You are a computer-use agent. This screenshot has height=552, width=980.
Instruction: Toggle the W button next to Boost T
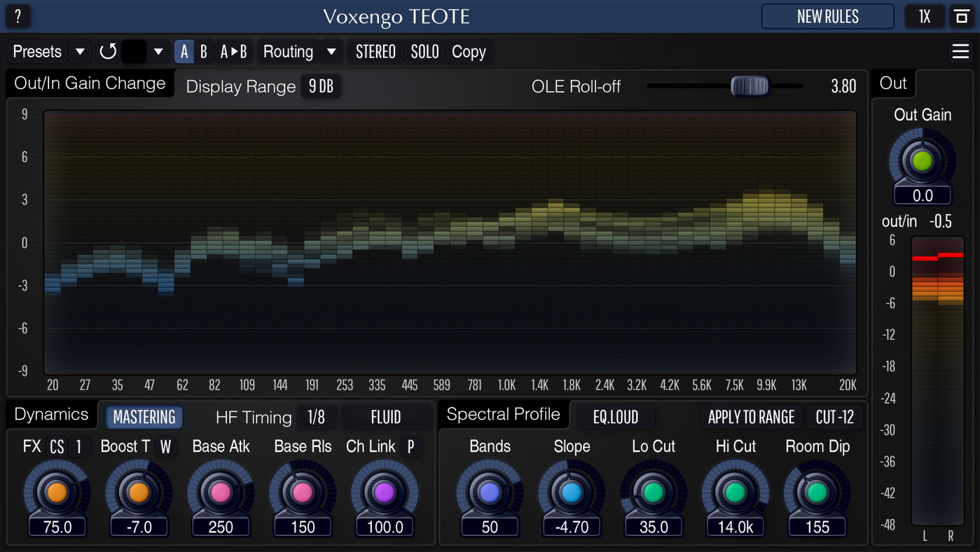(165, 447)
